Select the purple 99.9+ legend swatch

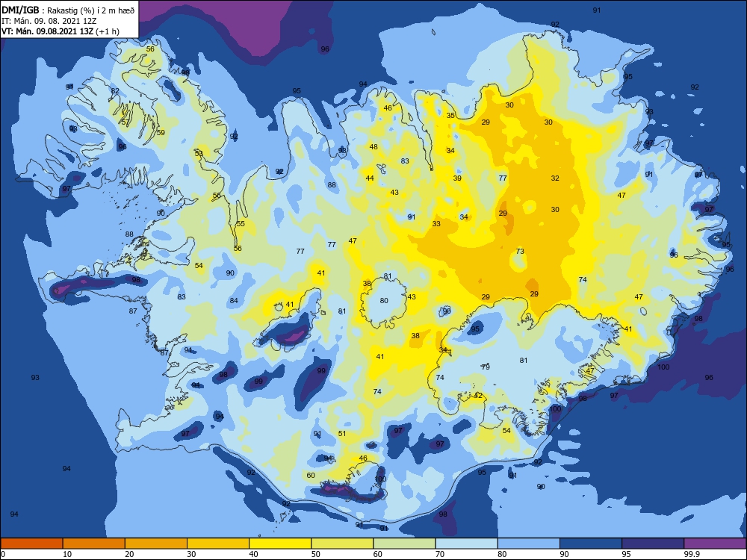pos(715,544)
